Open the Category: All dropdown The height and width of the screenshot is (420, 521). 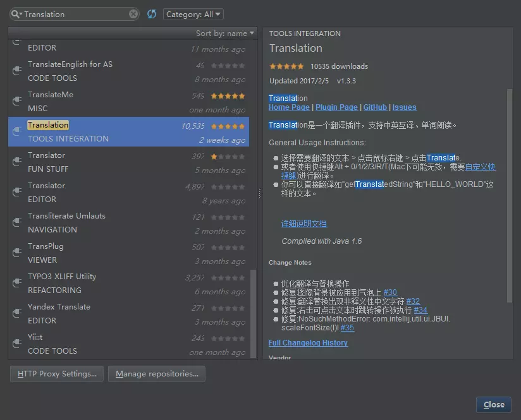[x=193, y=15]
